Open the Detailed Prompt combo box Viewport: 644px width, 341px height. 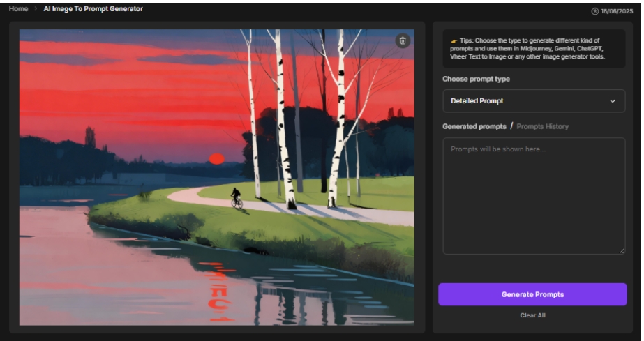tap(533, 101)
